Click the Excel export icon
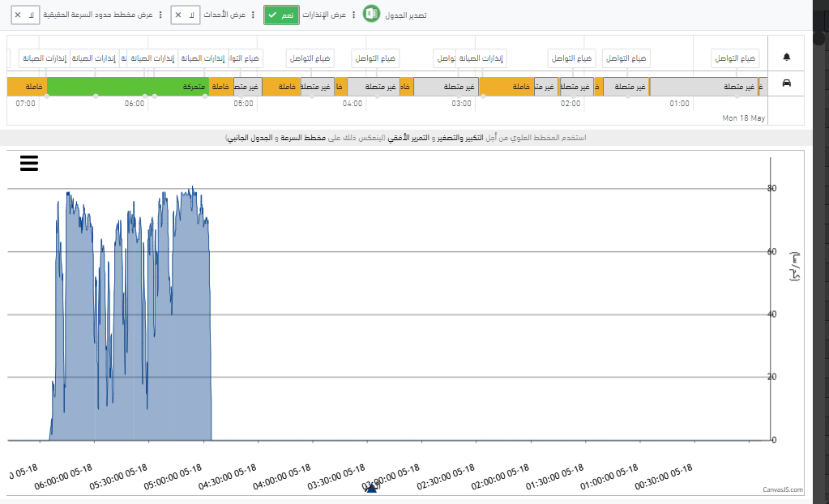Screen dimensions: 829x504 (371, 14)
